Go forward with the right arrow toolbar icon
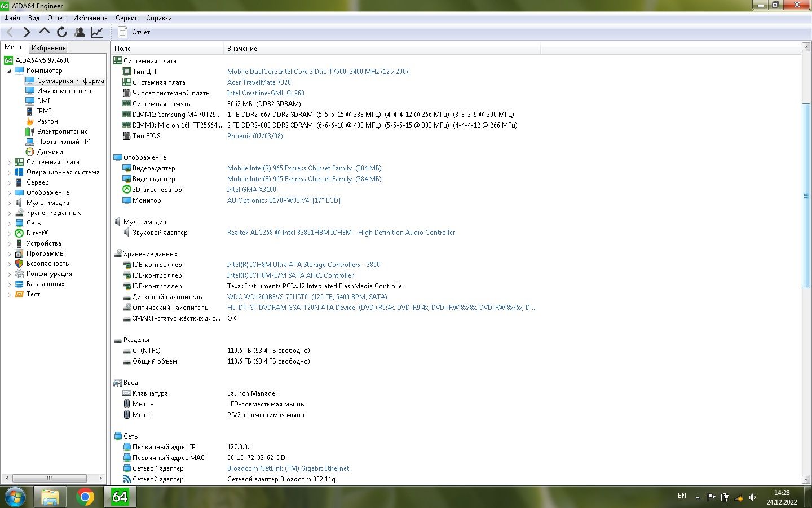This screenshot has height=508, width=812. pyautogui.click(x=27, y=32)
